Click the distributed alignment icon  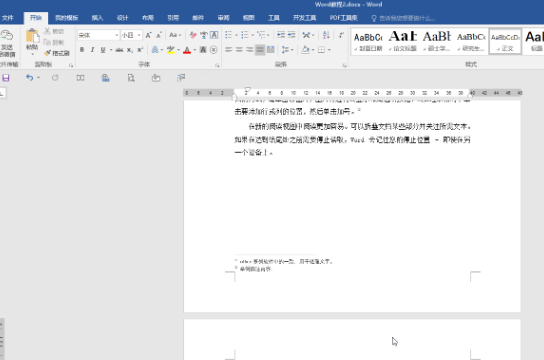coord(271,50)
